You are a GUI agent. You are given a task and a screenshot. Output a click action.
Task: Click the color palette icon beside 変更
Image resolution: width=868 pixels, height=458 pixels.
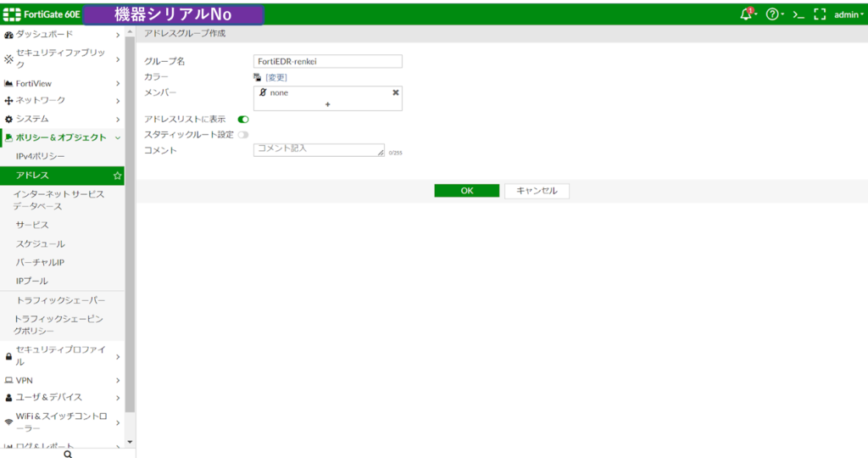(258, 77)
